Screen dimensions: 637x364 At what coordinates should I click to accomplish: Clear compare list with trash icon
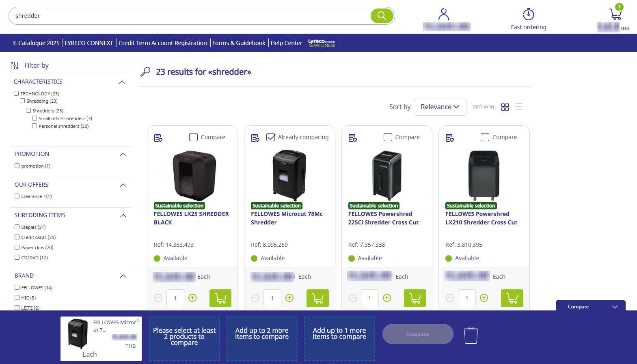tap(471, 335)
